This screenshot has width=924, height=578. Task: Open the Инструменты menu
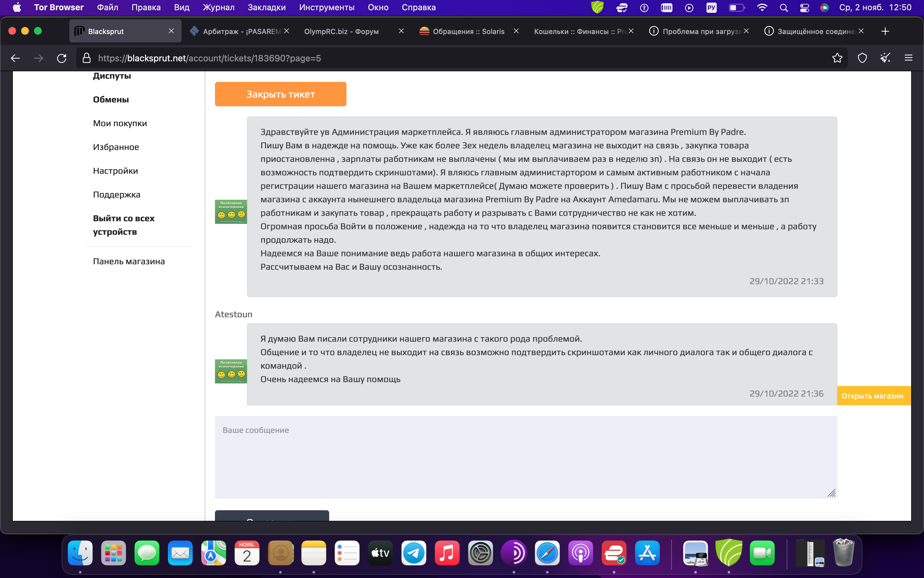pyautogui.click(x=327, y=8)
